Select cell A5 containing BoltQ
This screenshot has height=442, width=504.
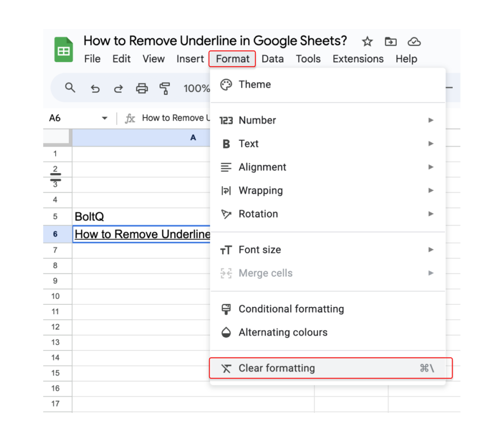pyautogui.click(x=123, y=216)
